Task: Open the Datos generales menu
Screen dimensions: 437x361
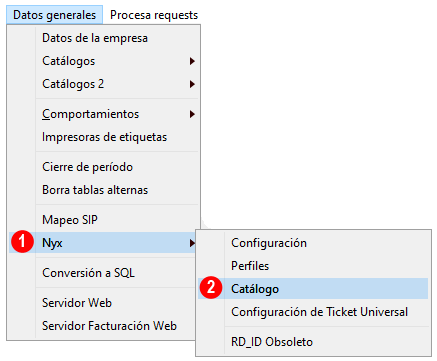Action: 54,15
